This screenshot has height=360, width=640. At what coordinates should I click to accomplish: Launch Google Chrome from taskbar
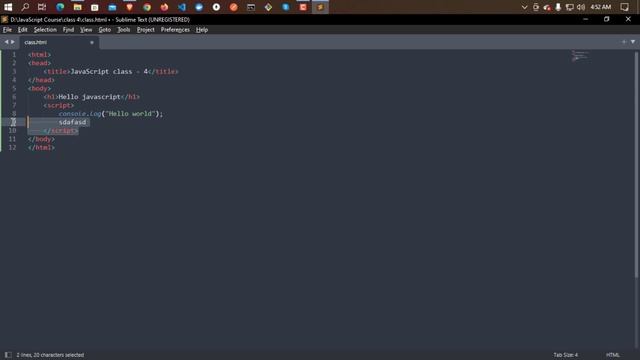pos(147,7)
